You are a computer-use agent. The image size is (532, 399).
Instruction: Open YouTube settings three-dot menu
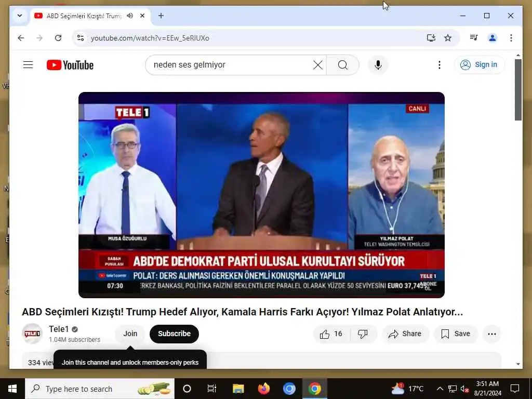[440, 65]
